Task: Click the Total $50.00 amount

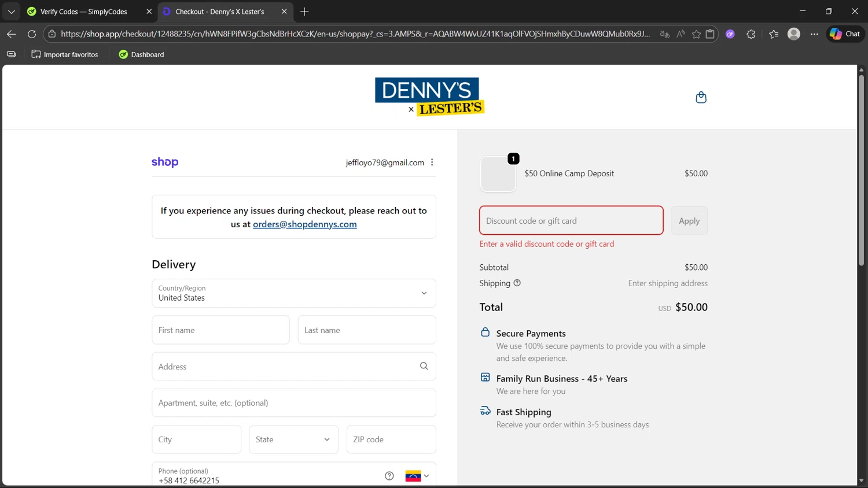Action: (x=692, y=307)
